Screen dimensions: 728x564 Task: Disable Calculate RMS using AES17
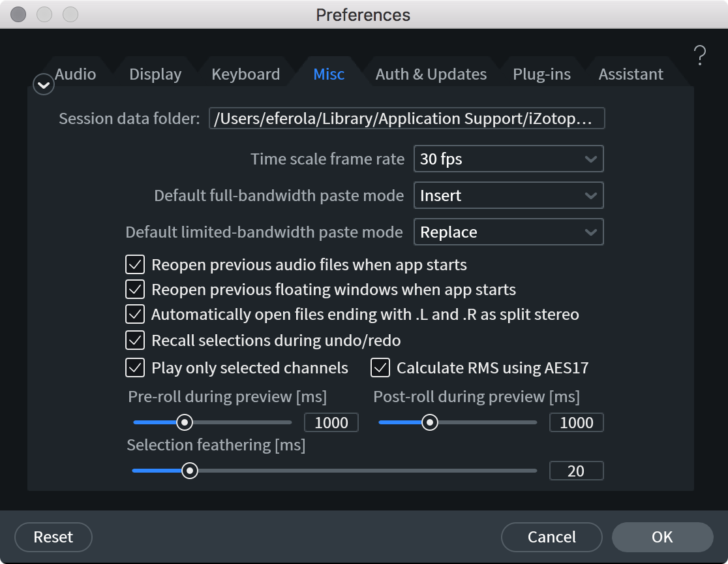pos(380,368)
